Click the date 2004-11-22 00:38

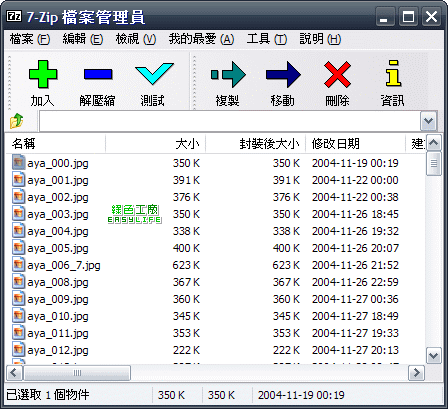coord(355,197)
